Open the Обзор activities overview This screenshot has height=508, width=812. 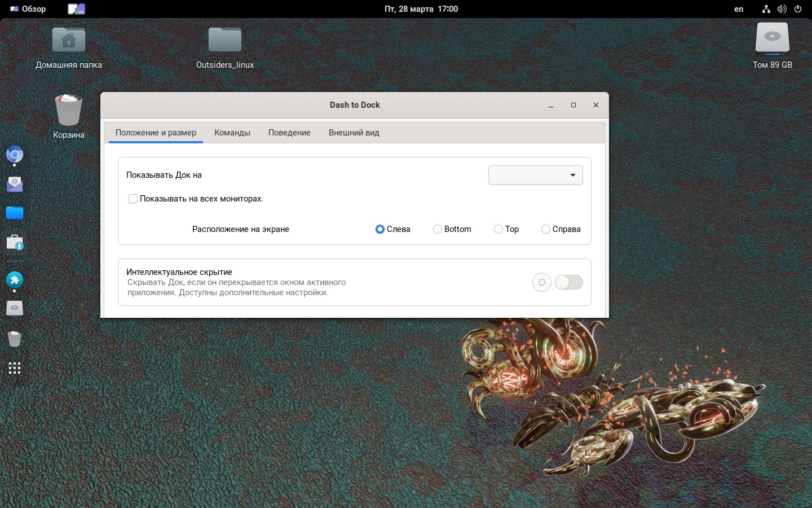click(x=28, y=9)
